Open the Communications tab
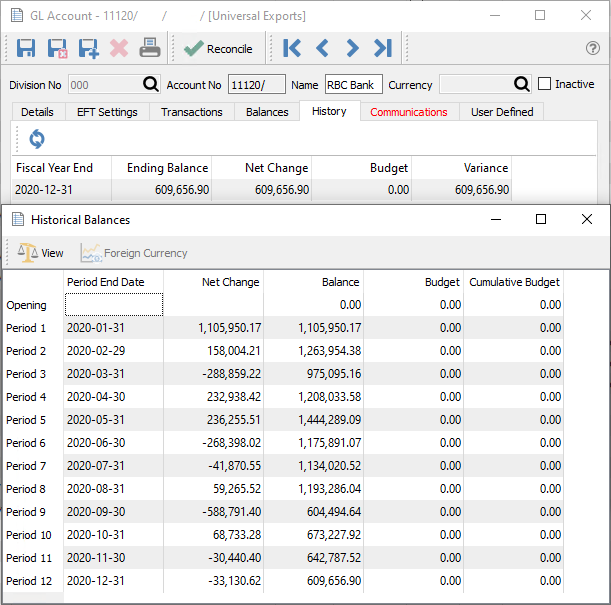 [x=408, y=112]
